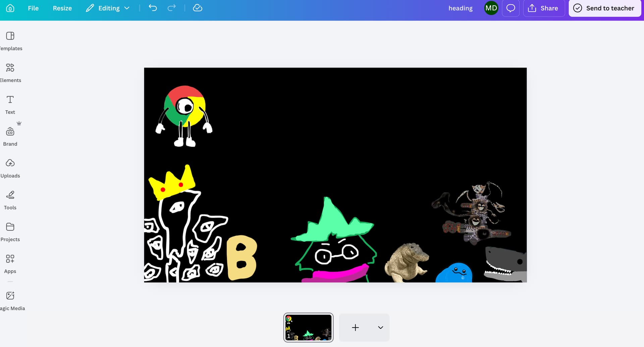Open the Magic Media app
644x347 pixels.
[x=10, y=301]
